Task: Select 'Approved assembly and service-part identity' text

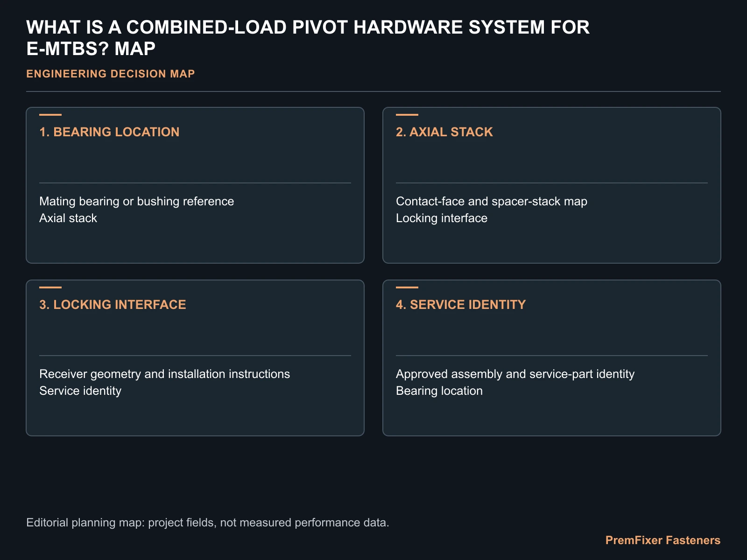Action: 515,374
